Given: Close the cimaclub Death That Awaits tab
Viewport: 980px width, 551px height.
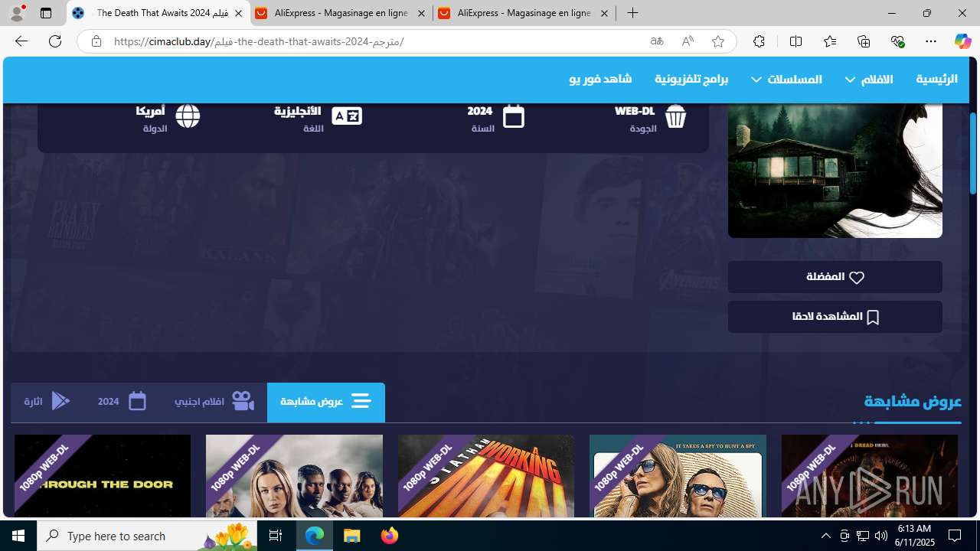Looking at the screenshot, I should 238,14.
